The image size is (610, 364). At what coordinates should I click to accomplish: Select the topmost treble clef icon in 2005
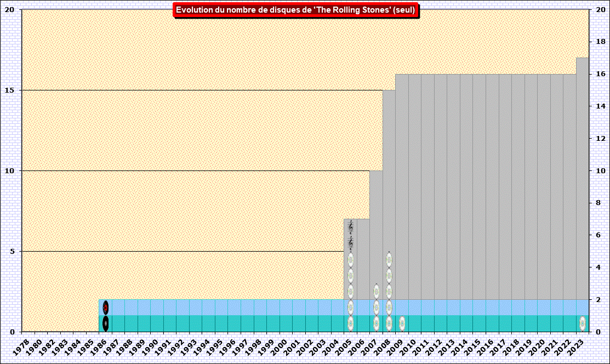[x=351, y=226]
